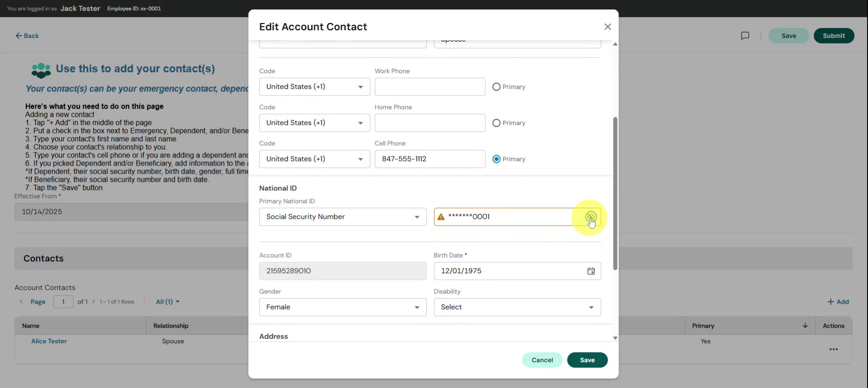Expand the Gender dropdown
Image resolution: width=868 pixels, height=388 pixels.
click(x=342, y=307)
